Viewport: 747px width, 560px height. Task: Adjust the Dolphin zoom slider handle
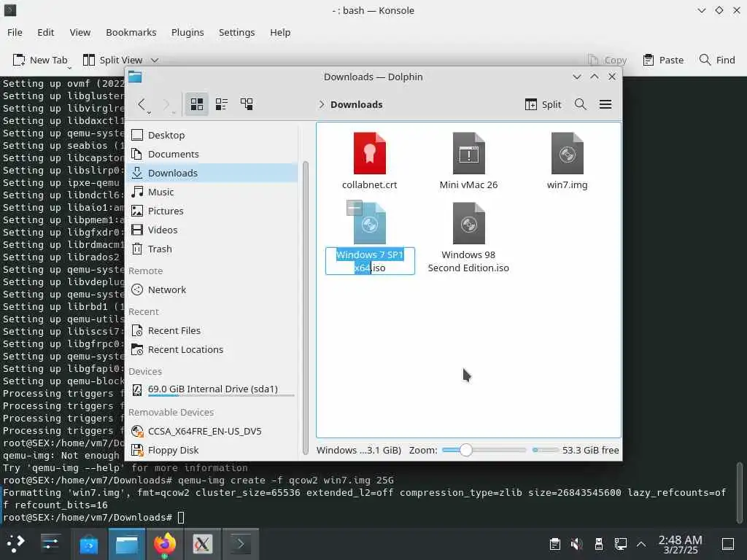click(466, 450)
